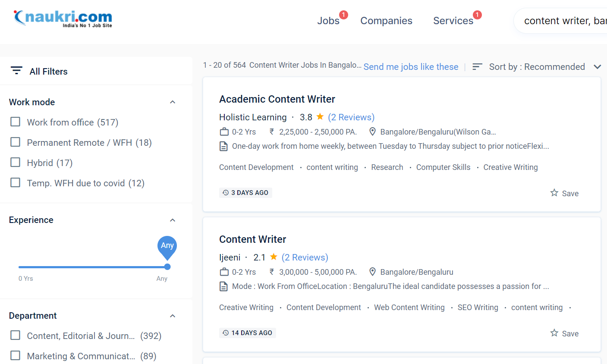Click the Research skill tag

tap(387, 167)
